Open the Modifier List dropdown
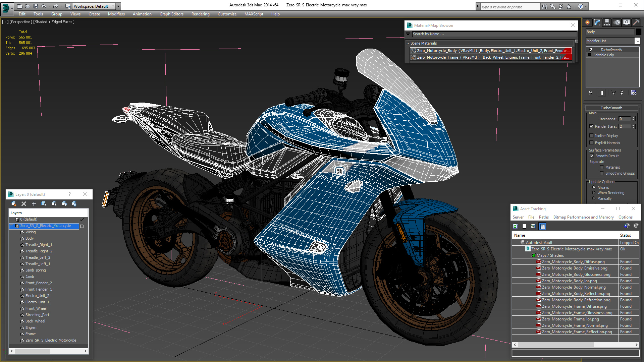Image resolution: width=644 pixels, height=362 pixels. click(x=637, y=41)
